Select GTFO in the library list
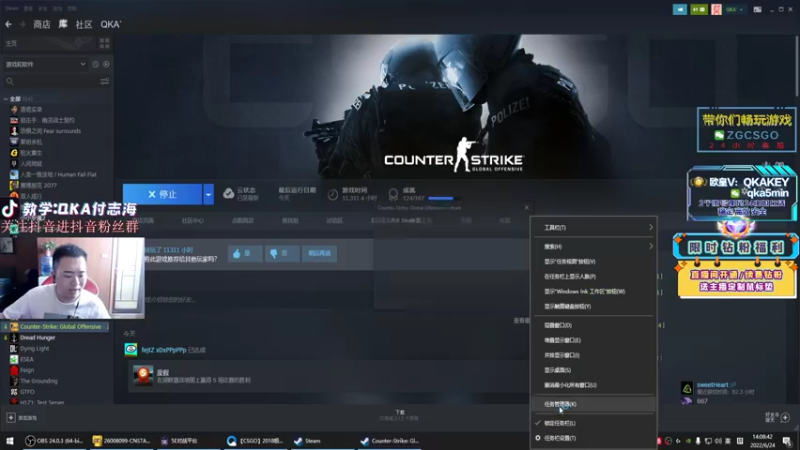This screenshot has height=450, width=800. coord(27,392)
